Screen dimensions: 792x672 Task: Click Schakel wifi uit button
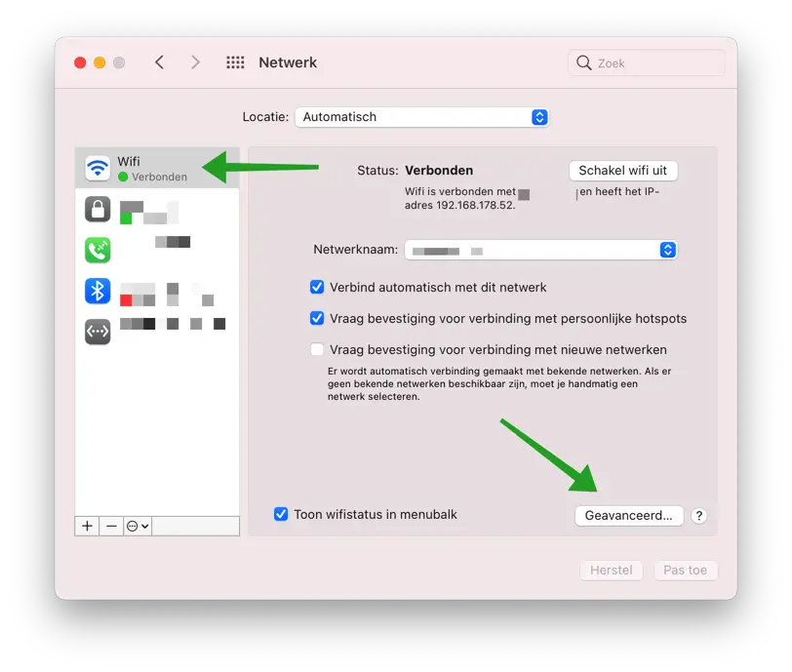click(x=623, y=171)
